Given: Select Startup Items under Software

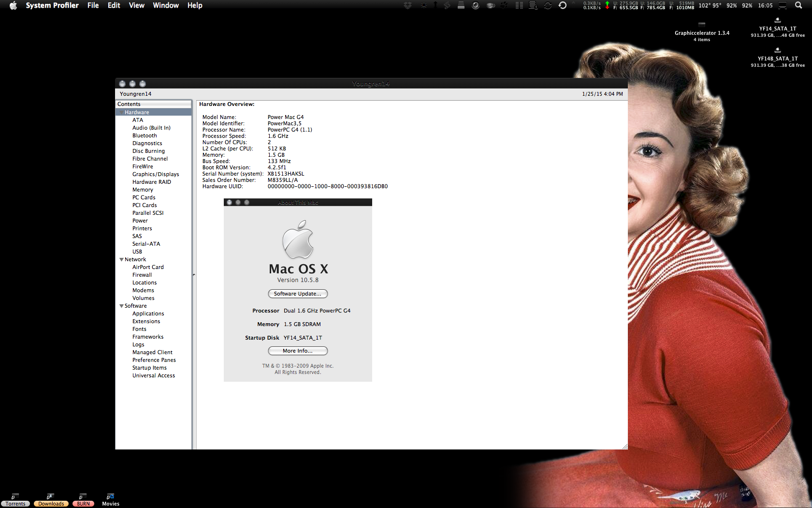Looking at the screenshot, I should [x=149, y=368].
